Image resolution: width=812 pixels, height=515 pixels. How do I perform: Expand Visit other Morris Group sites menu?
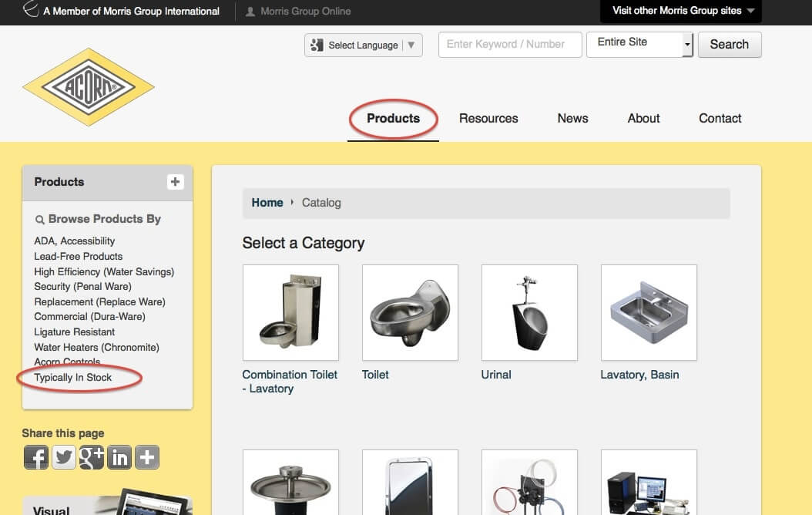pyautogui.click(x=681, y=11)
